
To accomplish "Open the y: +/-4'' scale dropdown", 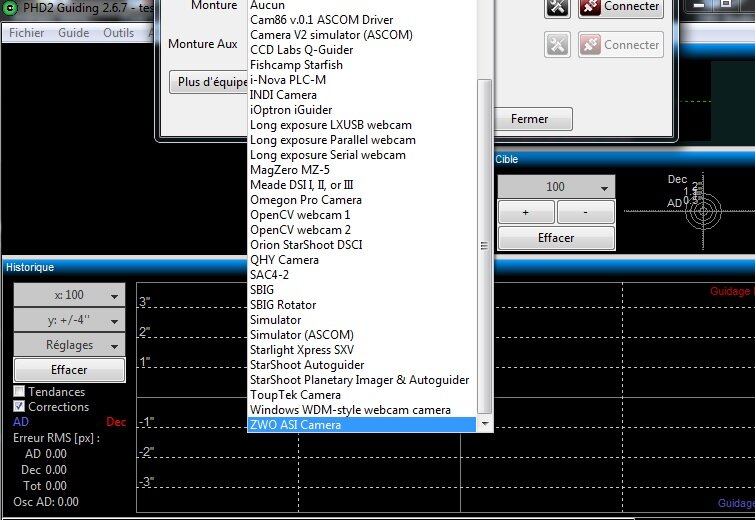I will [69, 320].
